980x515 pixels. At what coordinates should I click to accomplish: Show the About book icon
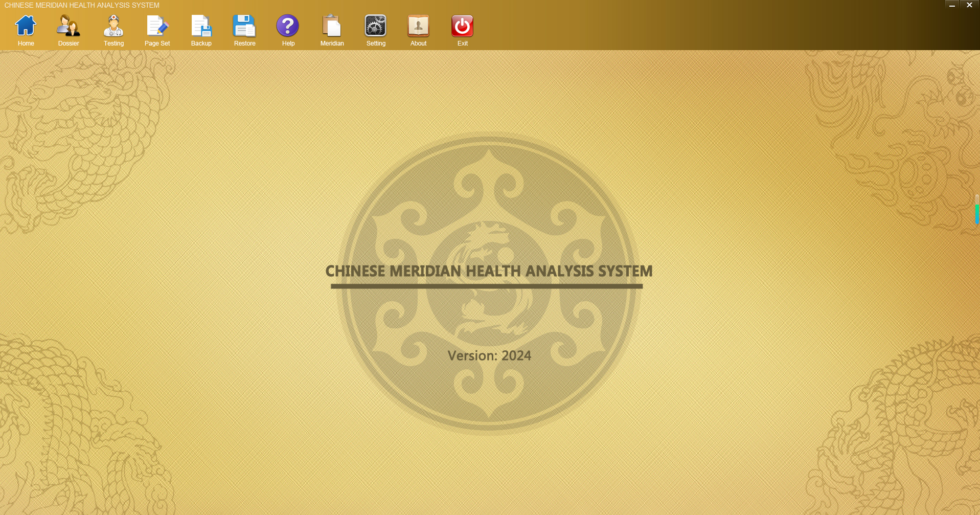coord(418,26)
